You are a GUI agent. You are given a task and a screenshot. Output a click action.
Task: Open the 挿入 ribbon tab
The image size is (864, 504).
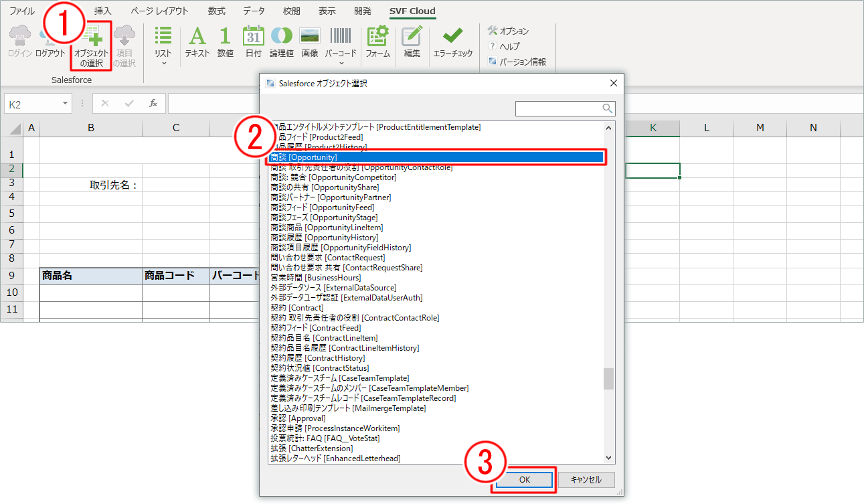click(103, 11)
